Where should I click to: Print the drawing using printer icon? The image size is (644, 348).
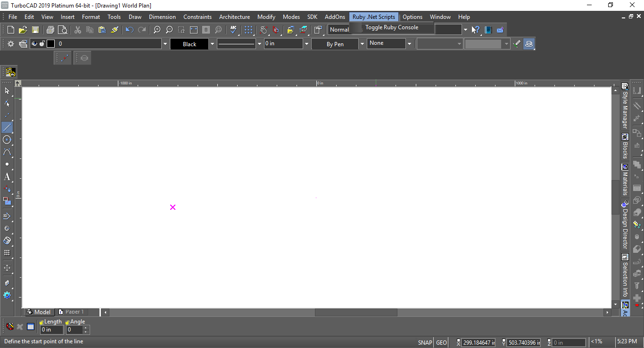(50, 30)
